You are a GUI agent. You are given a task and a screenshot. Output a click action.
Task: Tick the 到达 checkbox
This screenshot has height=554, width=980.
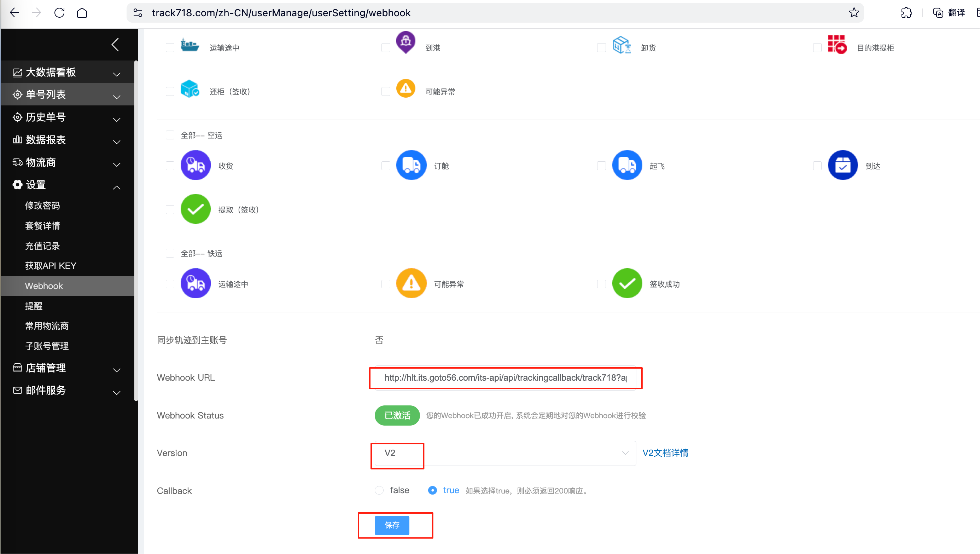click(x=817, y=166)
